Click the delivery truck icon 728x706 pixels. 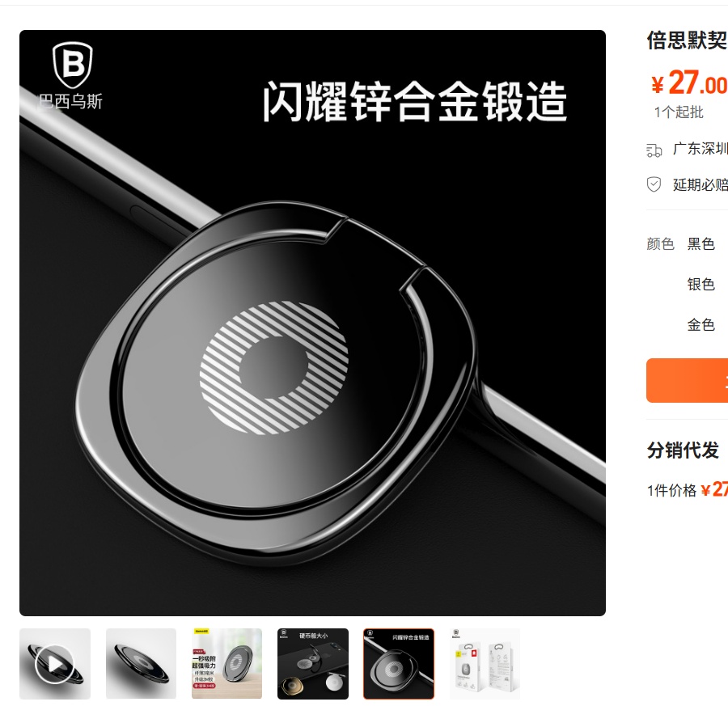[x=654, y=150]
